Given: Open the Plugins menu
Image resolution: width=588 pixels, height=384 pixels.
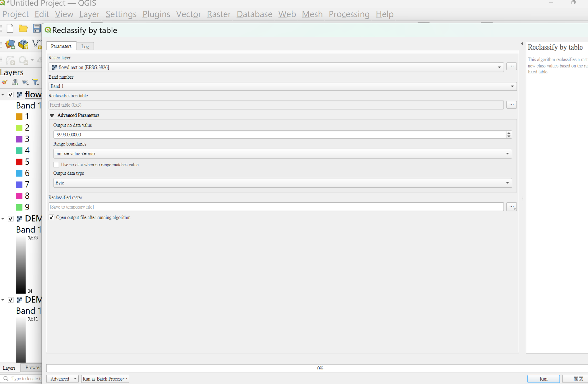Looking at the screenshot, I should coord(156,14).
